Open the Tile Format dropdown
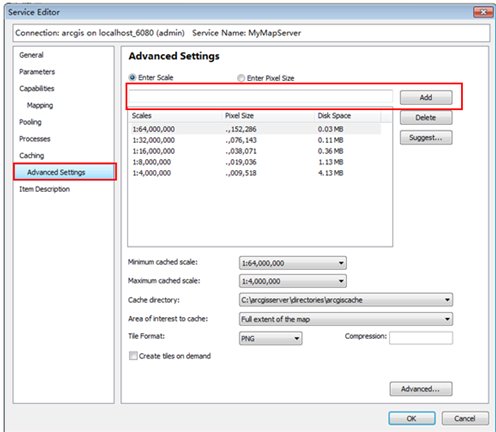496x432 pixels. [270, 338]
